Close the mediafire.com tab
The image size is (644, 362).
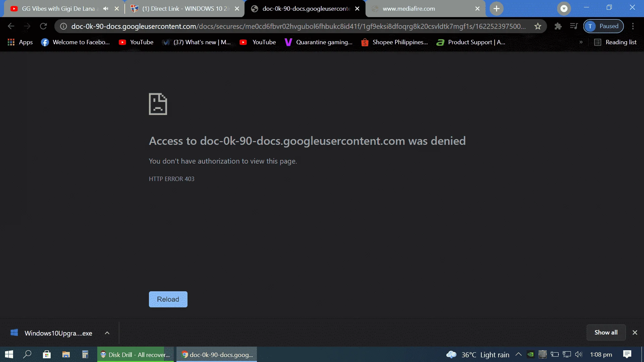[x=477, y=9]
